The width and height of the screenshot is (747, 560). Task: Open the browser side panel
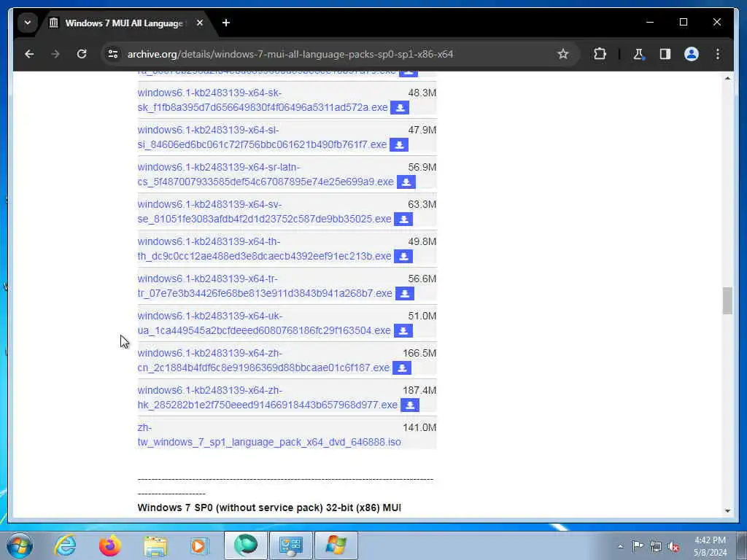tap(665, 54)
